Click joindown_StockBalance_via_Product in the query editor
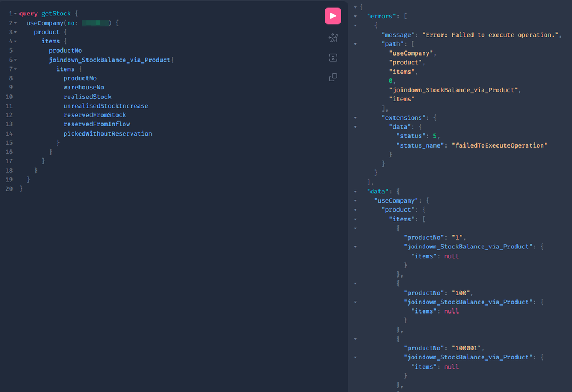Image resolution: width=572 pixels, height=392 pixels. pyautogui.click(x=109, y=60)
